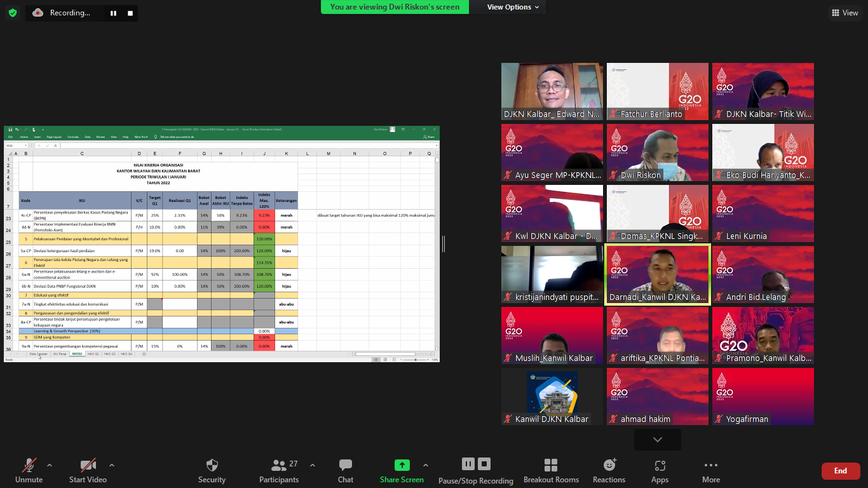The image size is (868, 488).
Task: Open the Reactions menu
Action: click(609, 465)
